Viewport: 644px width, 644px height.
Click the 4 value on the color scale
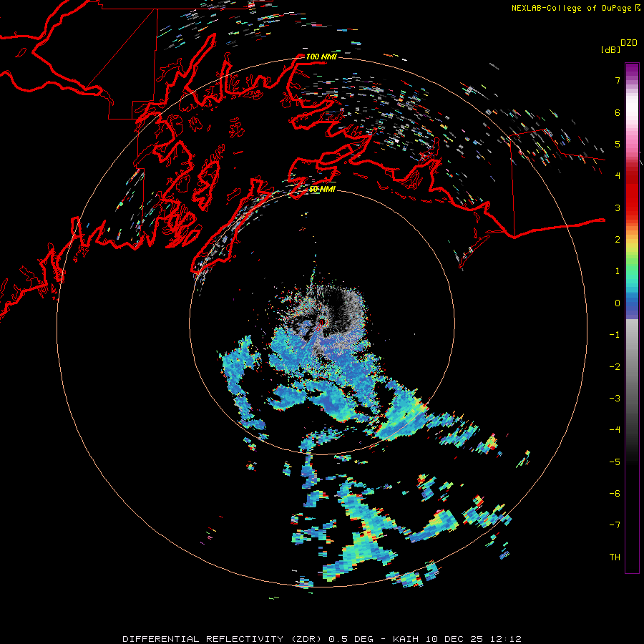click(x=618, y=176)
